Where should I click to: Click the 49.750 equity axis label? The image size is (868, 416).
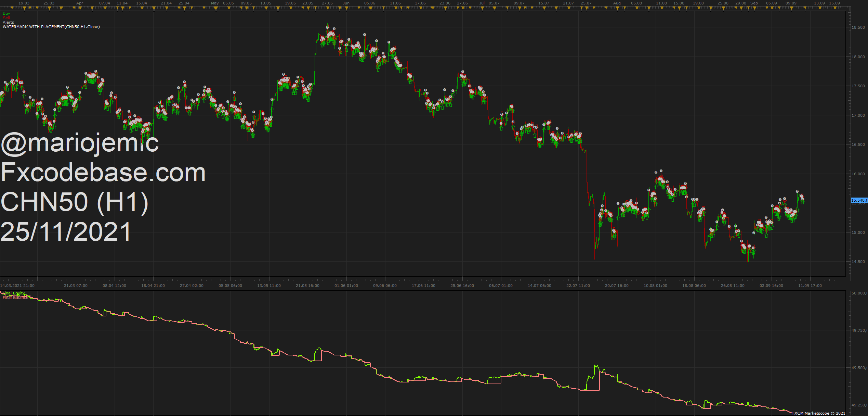pos(859,330)
